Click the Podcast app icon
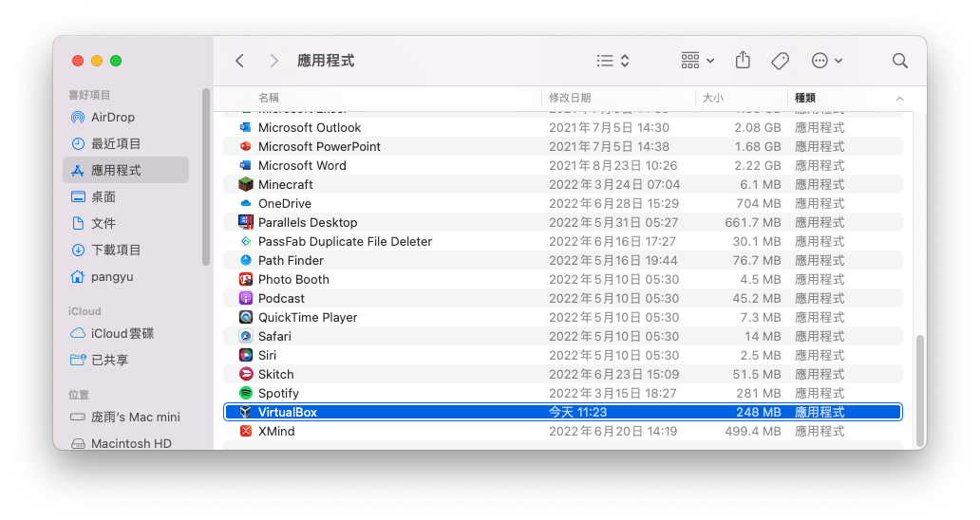980x520 pixels. tap(246, 298)
